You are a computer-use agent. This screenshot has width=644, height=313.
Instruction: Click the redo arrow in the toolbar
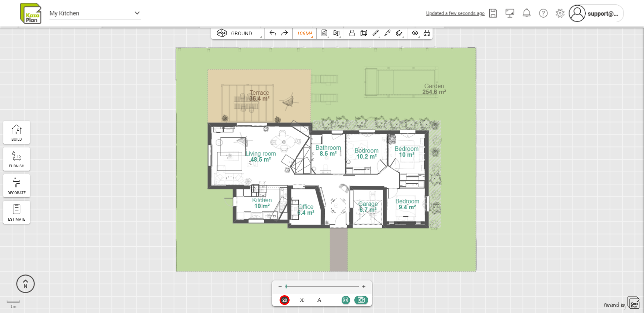click(285, 33)
